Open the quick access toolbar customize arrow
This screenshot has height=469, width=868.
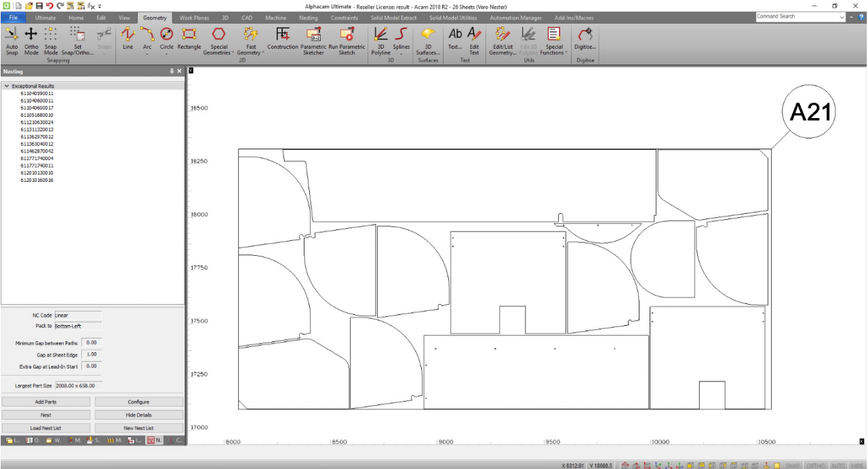(100, 6)
